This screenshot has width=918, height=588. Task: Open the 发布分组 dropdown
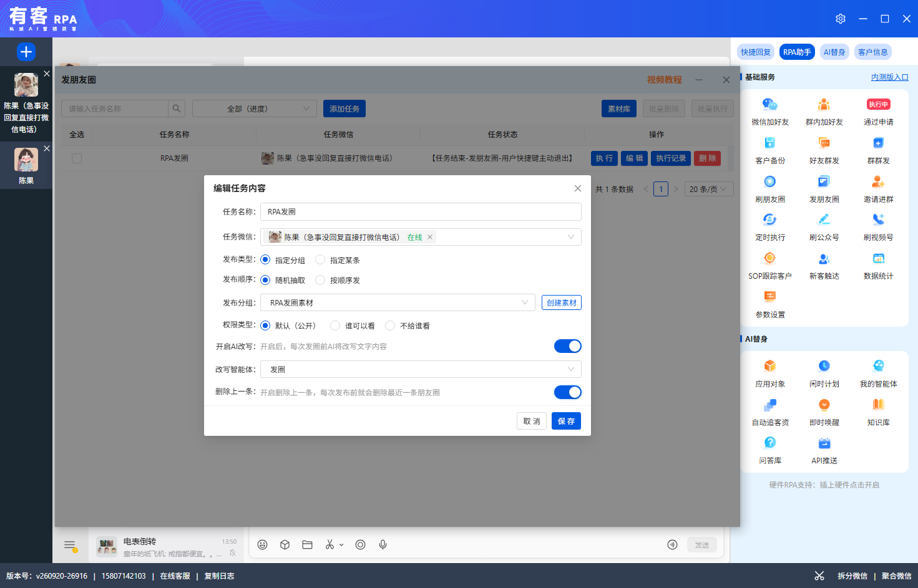(x=398, y=302)
